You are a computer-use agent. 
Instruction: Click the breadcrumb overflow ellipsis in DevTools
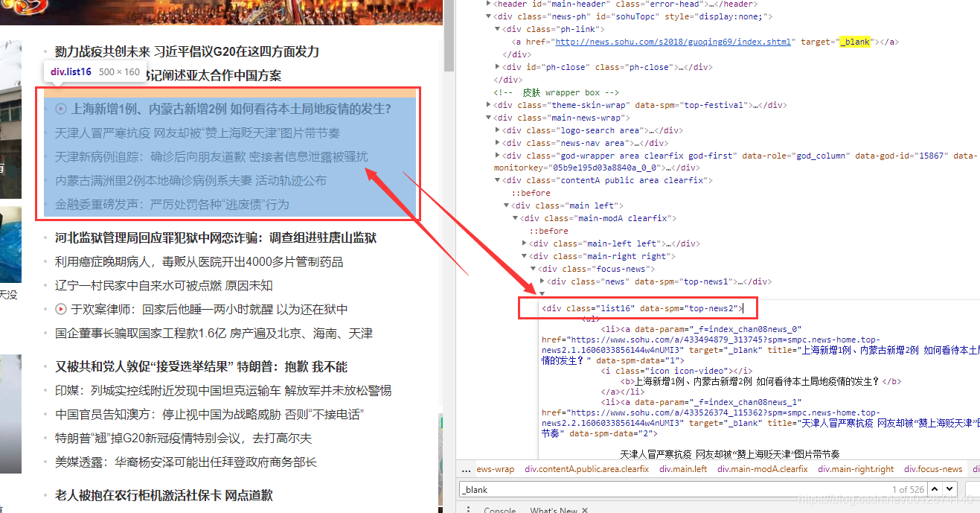[466, 469]
